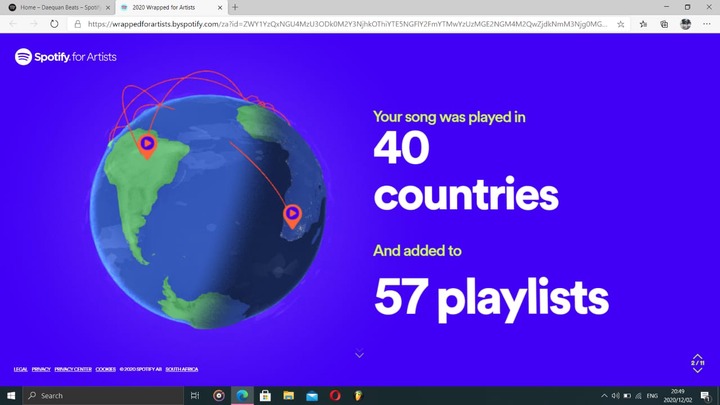Open the LEGAL footer link

point(21,369)
